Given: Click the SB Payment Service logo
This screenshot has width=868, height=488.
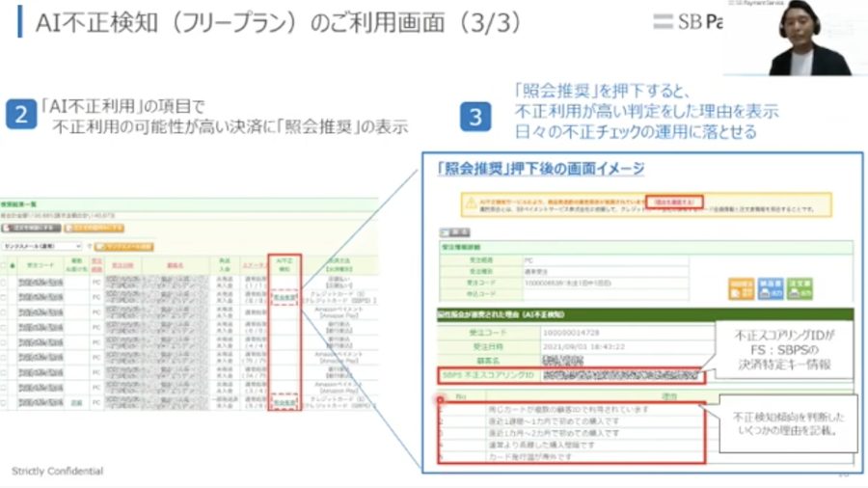Looking at the screenshot, I should tap(688, 22).
